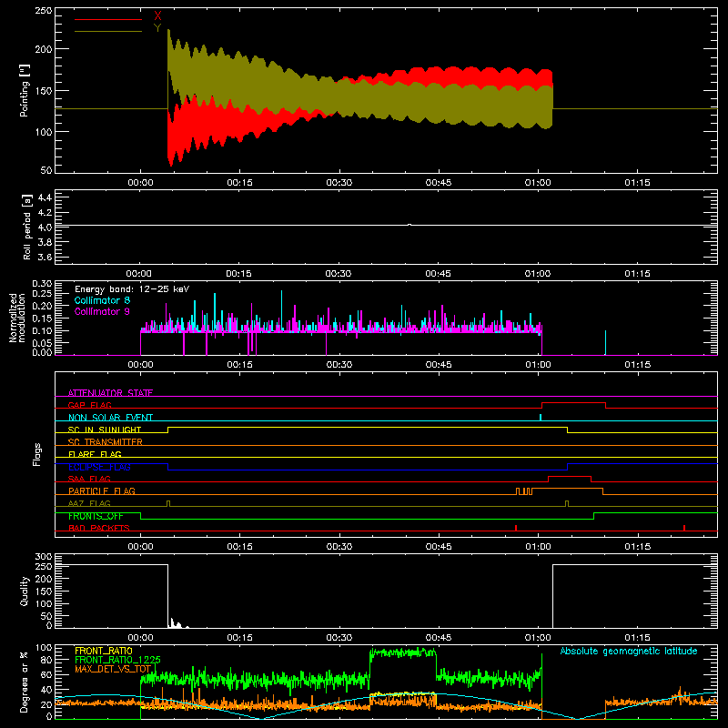The height and width of the screenshot is (728, 728).
Task: Select the magenta "Collimator 9" legend entry
Action: (x=102, y=311)
